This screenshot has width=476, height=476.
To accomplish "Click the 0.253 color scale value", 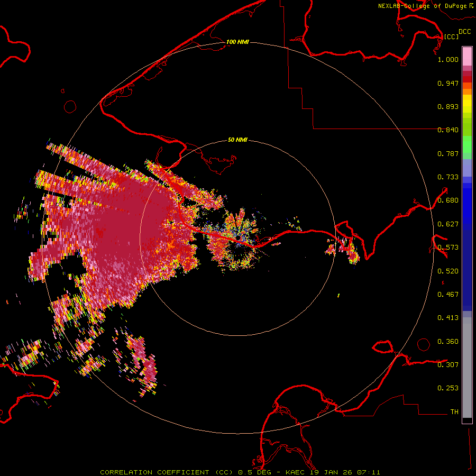I will click(x=448, y=388).
